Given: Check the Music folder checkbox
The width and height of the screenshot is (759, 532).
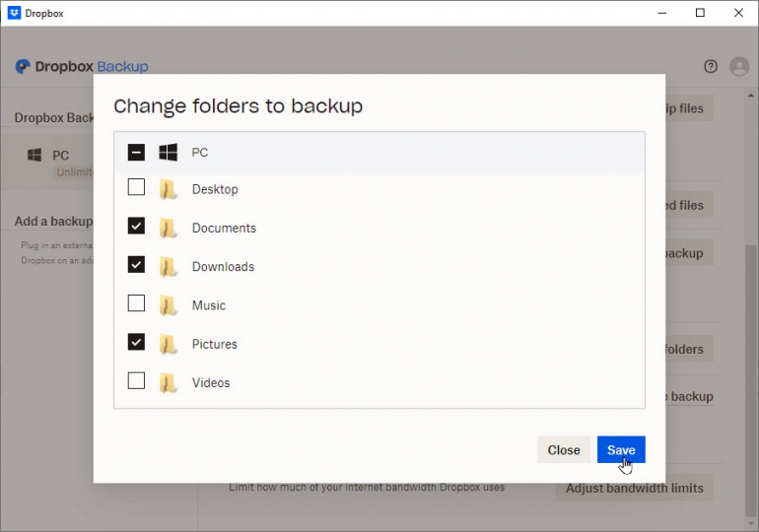Looking at the screenshot, I should (136, 303).
